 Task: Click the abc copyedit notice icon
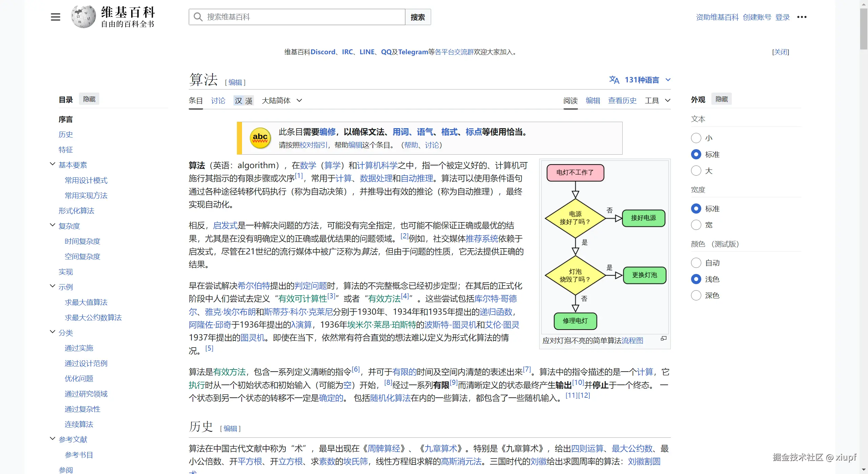coord(260,138)
